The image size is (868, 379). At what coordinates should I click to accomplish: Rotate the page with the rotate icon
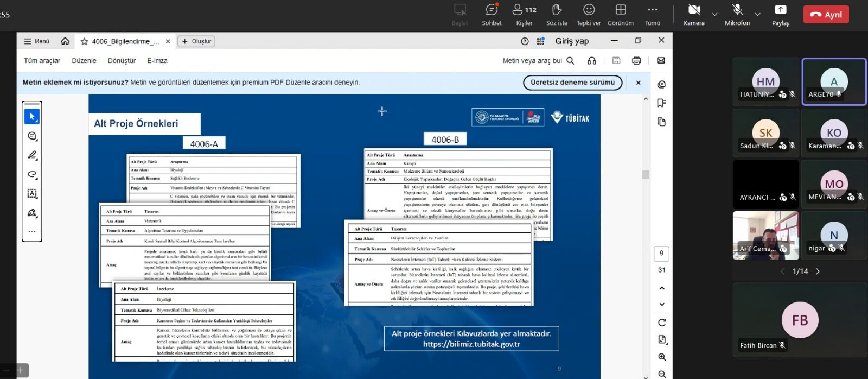click(x=662, y=323)
